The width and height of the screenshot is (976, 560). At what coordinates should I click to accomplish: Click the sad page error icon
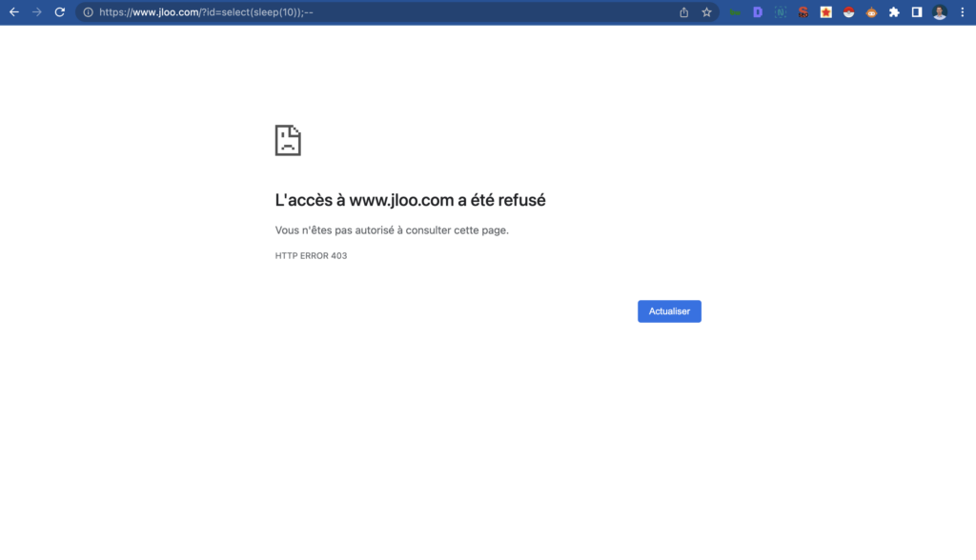288,140
